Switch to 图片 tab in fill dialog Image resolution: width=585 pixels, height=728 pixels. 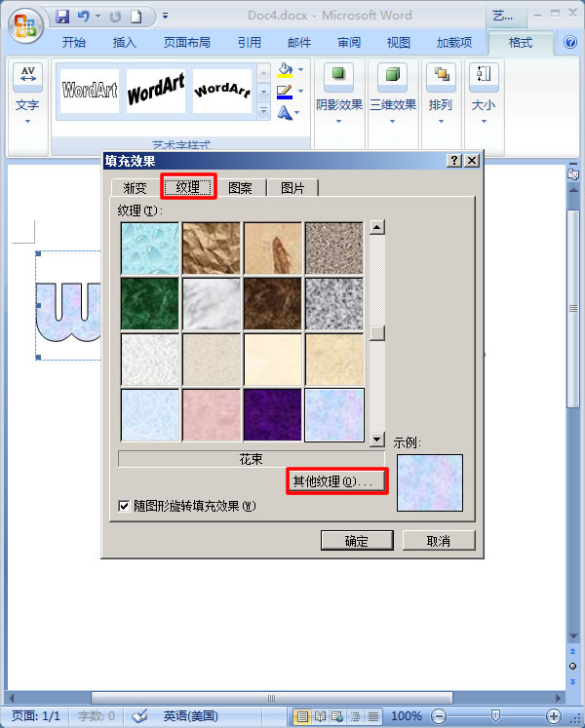tap(292, 187)
